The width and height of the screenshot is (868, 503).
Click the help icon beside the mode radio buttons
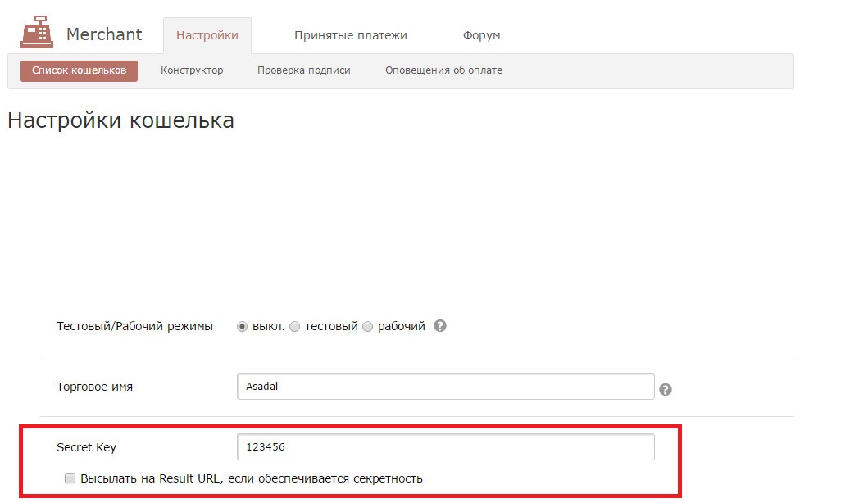click(x=440, y=326)
